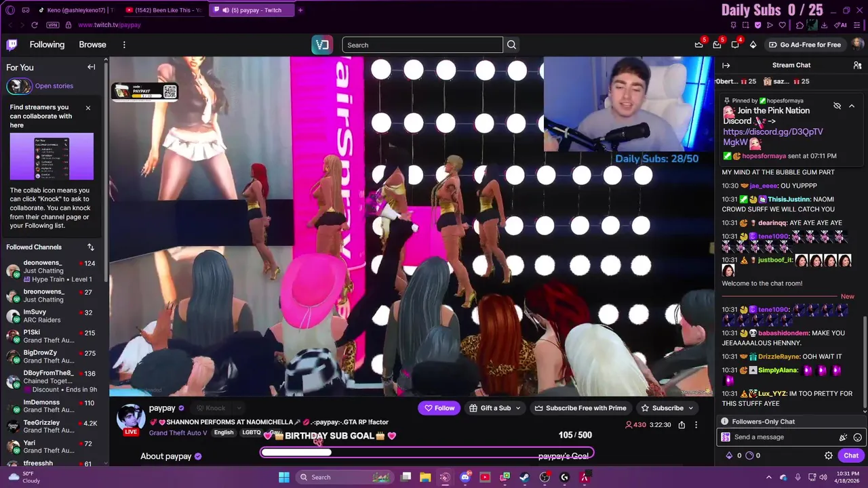
Task: Open the emote picker in chat
Action: [x=858, y=437]
